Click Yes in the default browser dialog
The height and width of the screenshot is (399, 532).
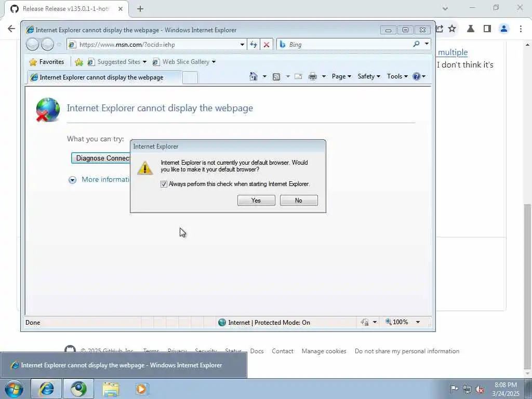point(256,201)
